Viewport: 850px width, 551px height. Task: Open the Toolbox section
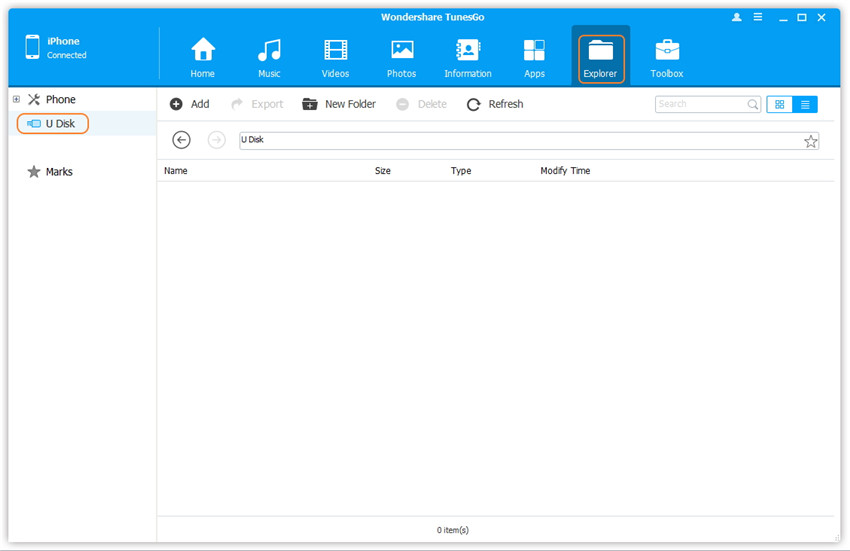point(667,58)
